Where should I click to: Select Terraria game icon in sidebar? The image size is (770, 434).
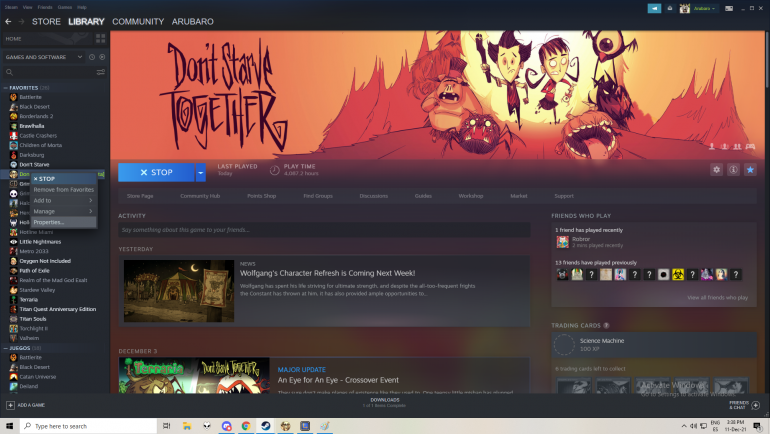pyautogui.click(x=14, y=299)
